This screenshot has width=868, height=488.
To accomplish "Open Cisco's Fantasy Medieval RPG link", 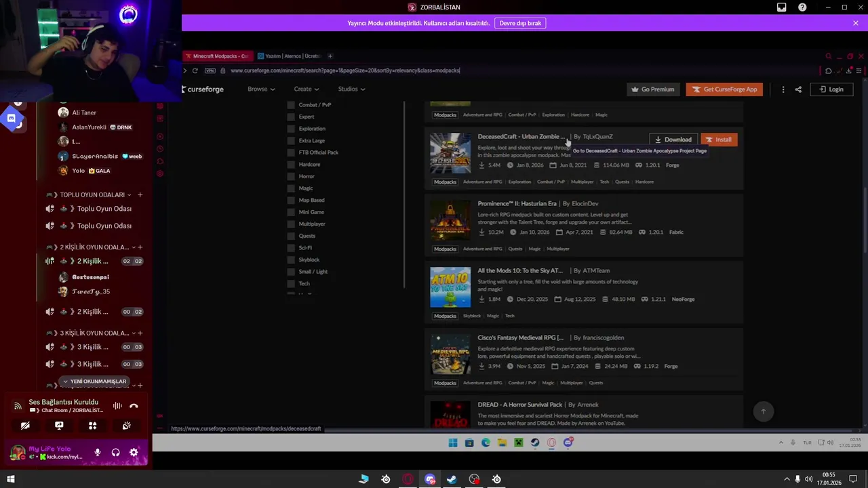I will (x=521, y=338).
